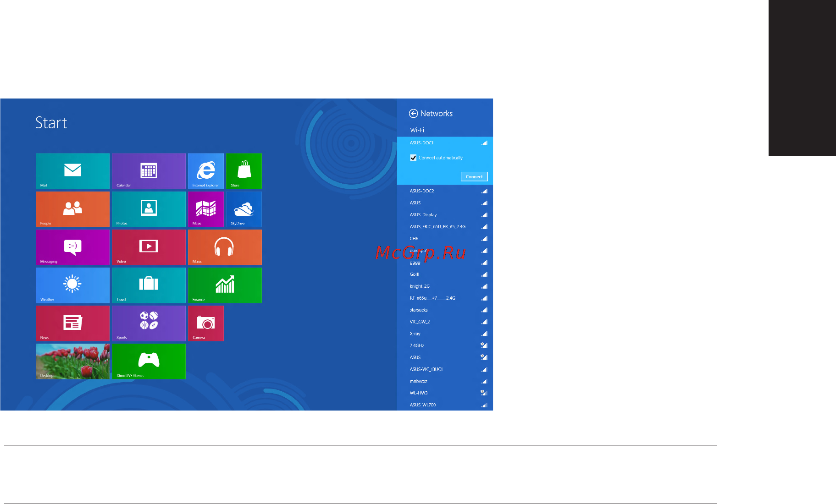The image size is (836, 504).
Task: Launch Internet Explorer tile
Action: click(x=206, y=171)
